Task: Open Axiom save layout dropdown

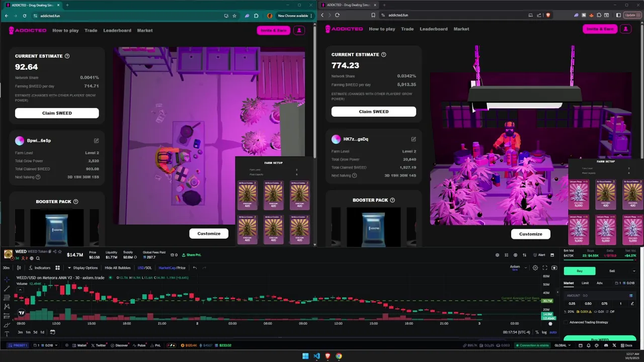Action: (526, 268)
